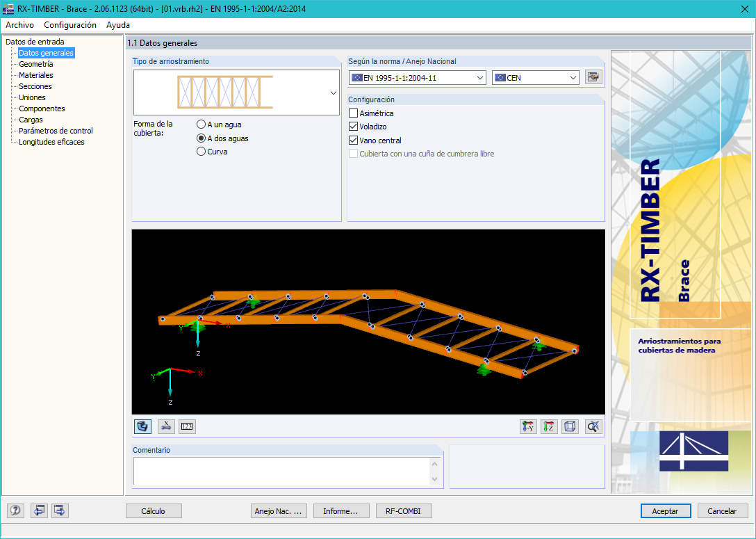Open the Archivo menu
The width and height of the screenshot is (756, 539).
19,25
